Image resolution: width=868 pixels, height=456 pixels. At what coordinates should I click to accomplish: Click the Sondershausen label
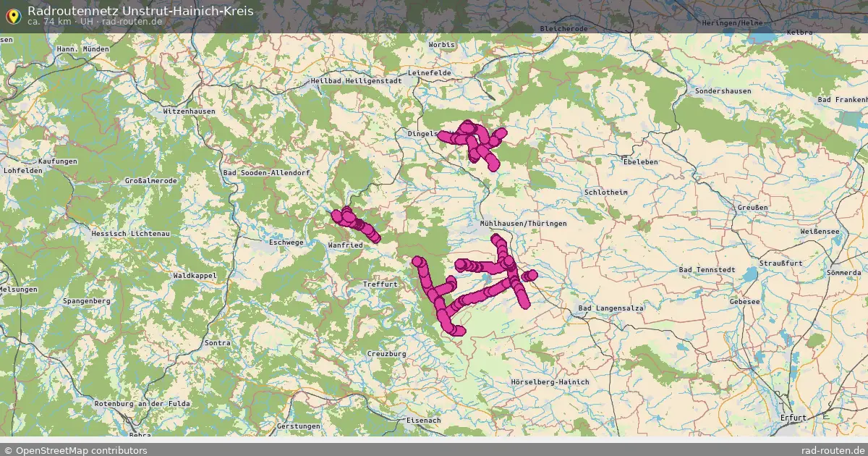point(723,91)
